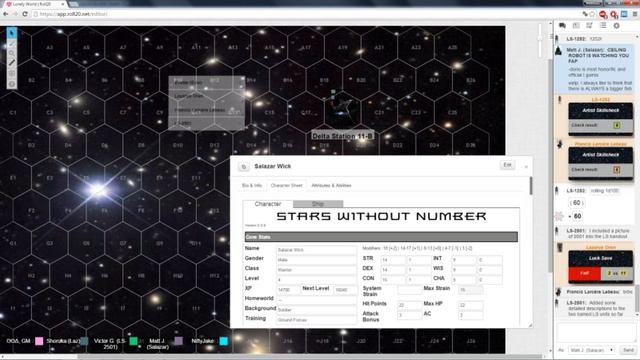Click the gray Matt J. player color
Screen dimensions: 640x360
click(179, 341)
